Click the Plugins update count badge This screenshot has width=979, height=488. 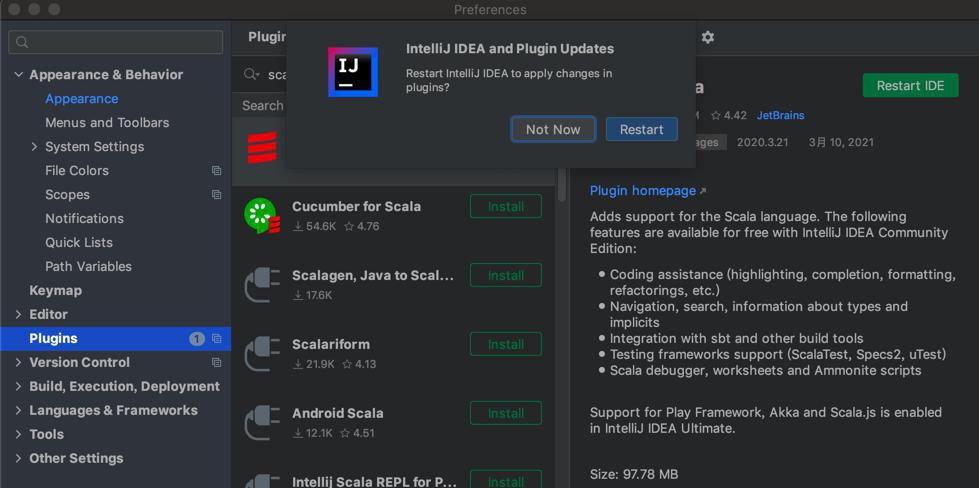coord(197,339)
